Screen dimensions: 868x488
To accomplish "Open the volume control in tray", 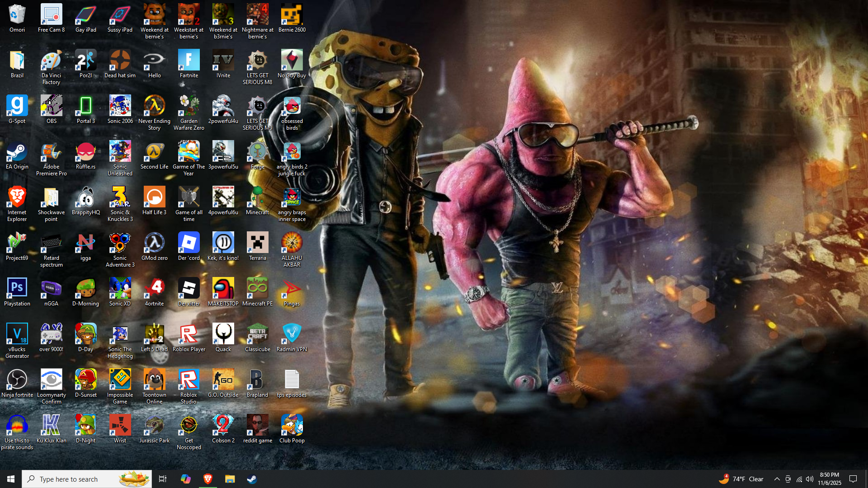I will [x=810, y=479].
